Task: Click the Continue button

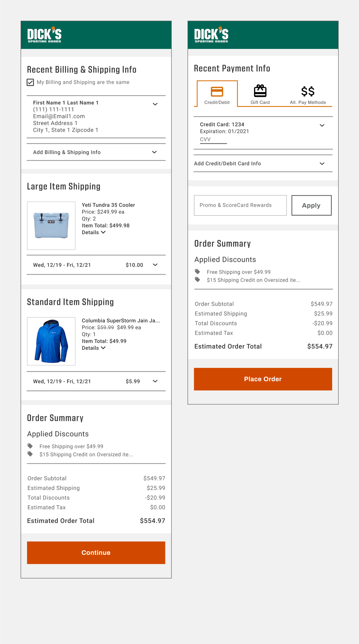Action: [96, 553]
